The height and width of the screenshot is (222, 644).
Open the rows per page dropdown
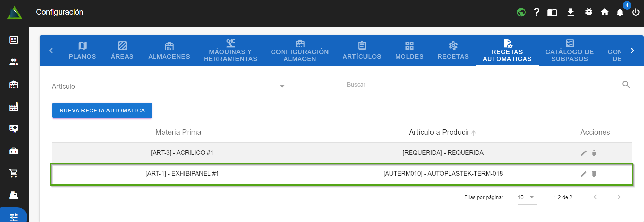pyautogui.click(x=527, y=197)
